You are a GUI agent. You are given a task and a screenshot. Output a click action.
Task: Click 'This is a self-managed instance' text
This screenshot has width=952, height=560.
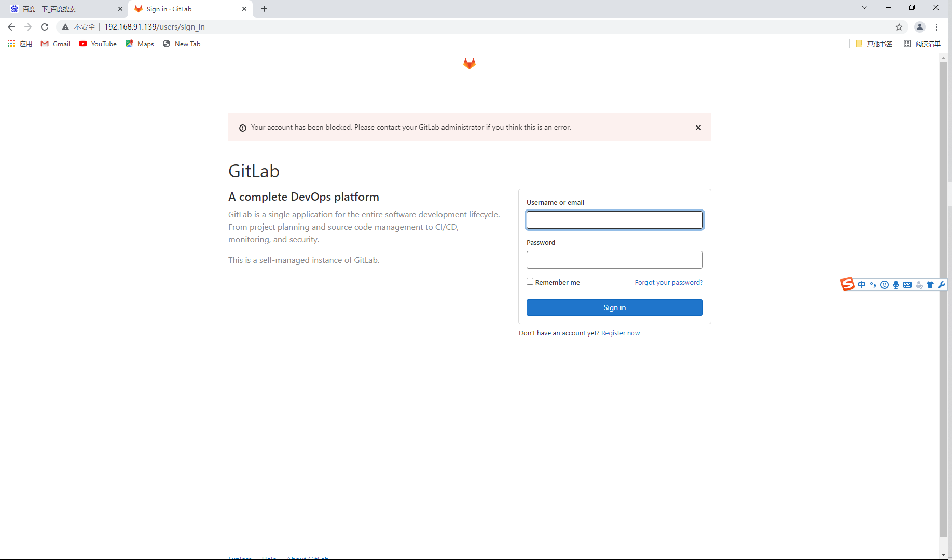tap(303, 260)
